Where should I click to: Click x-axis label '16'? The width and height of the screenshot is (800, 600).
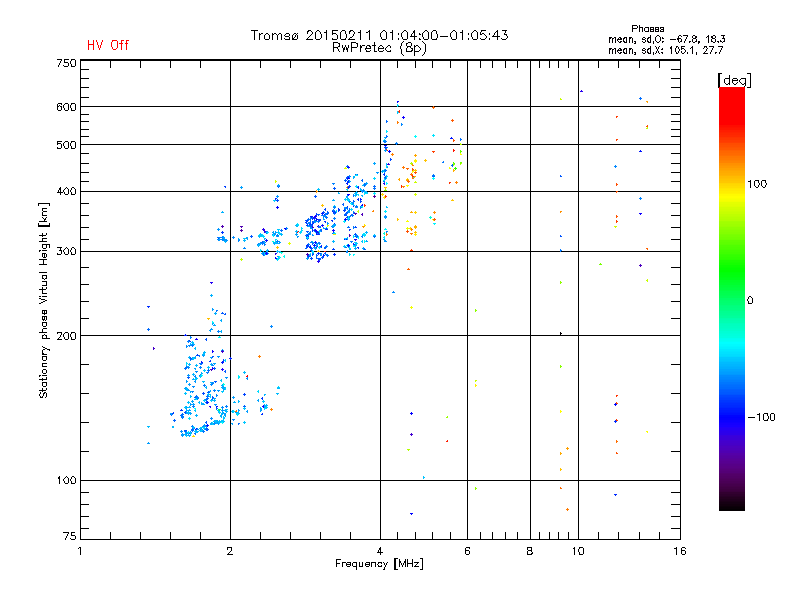click(680, 551)
